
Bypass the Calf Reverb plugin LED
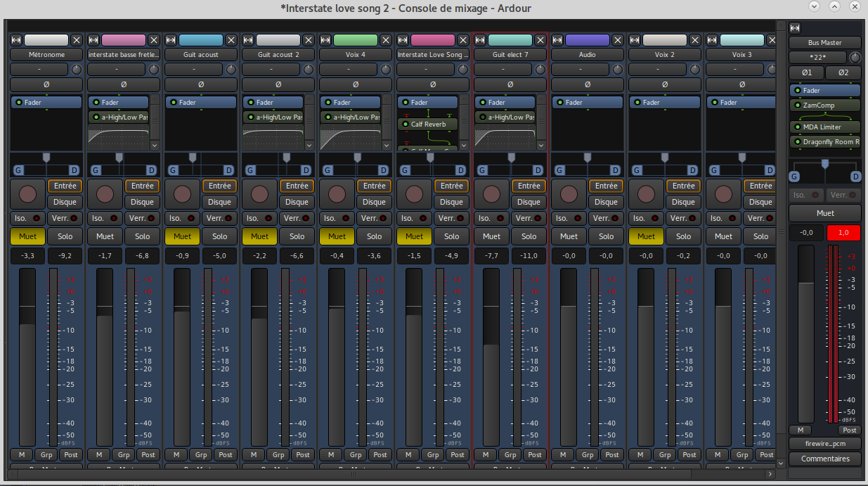point(406,124)
